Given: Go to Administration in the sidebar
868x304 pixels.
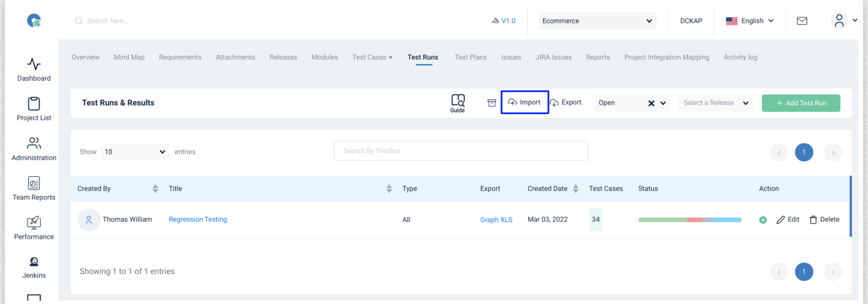Looking at the screenshot, I should pyautogui.click(x=34, y=149).
